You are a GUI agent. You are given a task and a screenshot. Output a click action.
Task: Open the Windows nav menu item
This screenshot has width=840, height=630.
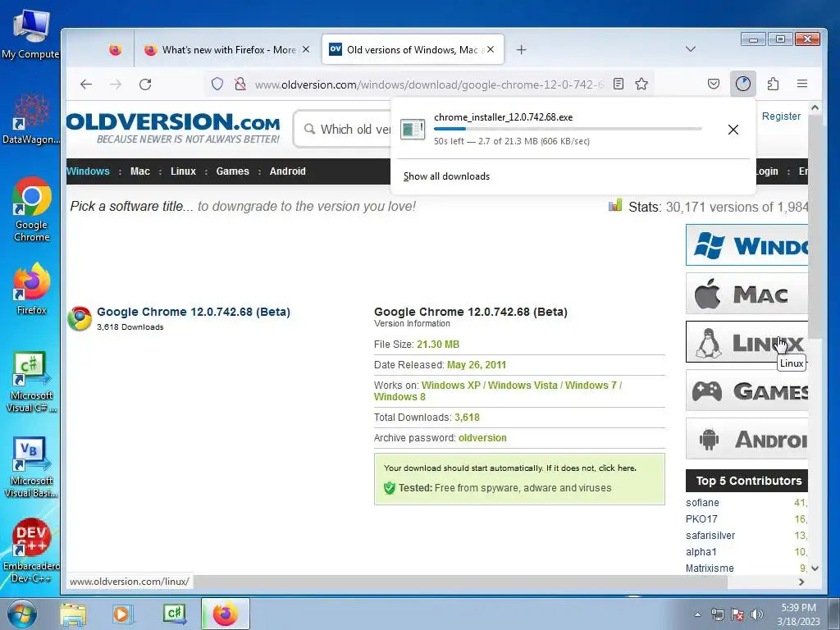point(88,171)
